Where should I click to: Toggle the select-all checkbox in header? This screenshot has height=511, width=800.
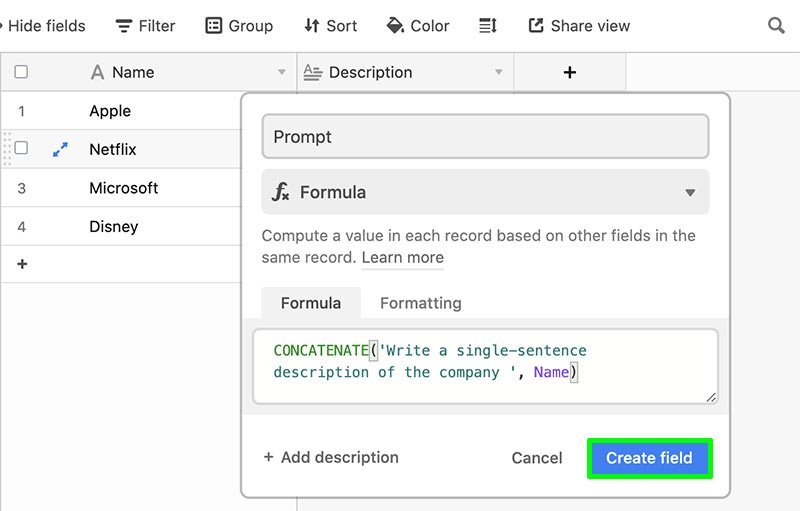coord(21,72)
